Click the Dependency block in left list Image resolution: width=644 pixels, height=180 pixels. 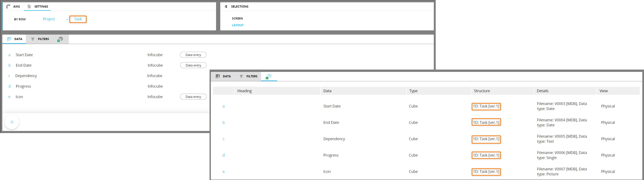point(26,76)
